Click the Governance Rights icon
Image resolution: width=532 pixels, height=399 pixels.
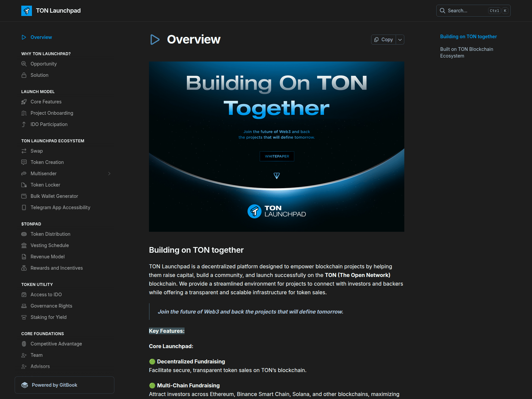(x=24, y=306)
